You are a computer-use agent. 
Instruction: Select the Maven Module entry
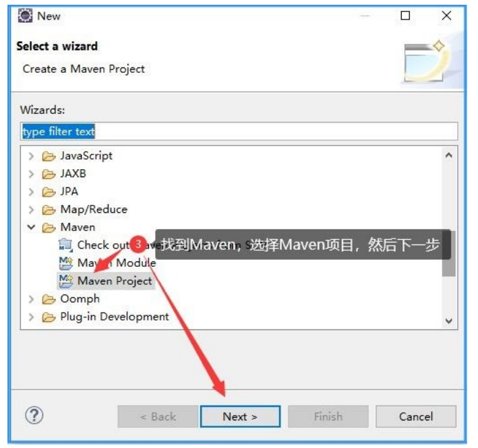tap(117, 263)
